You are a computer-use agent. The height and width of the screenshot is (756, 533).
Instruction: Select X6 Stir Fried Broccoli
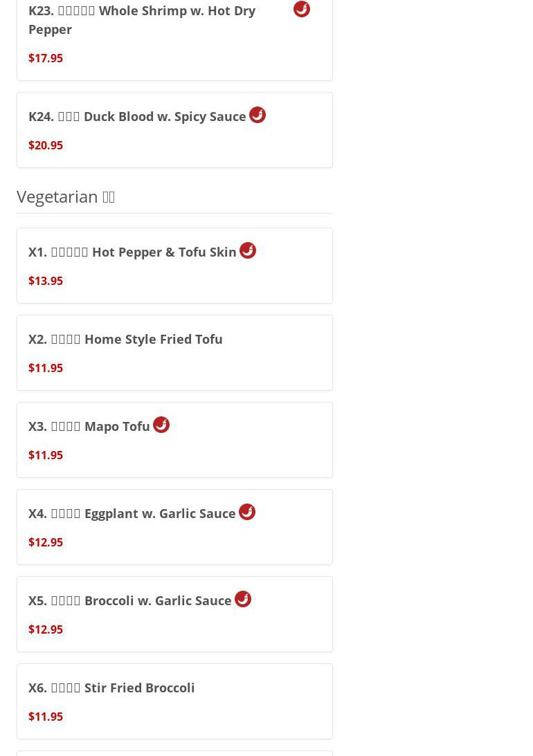tap(111, 688)
